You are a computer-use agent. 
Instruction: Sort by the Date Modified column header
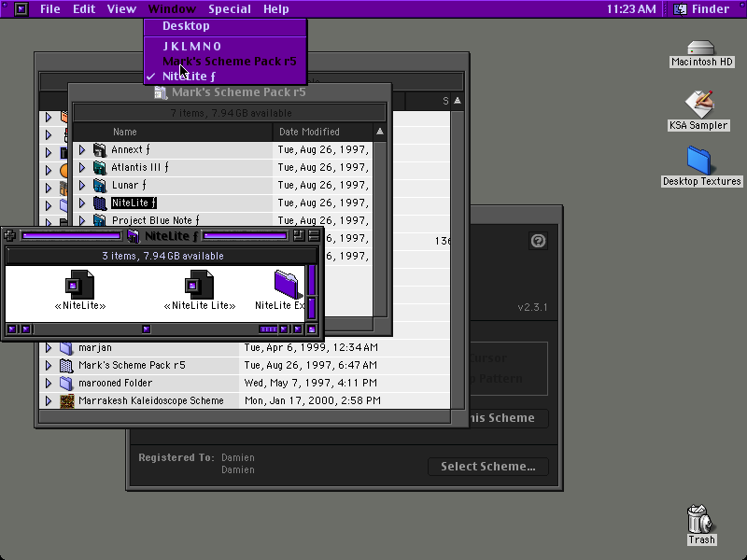tap(322, 132)
